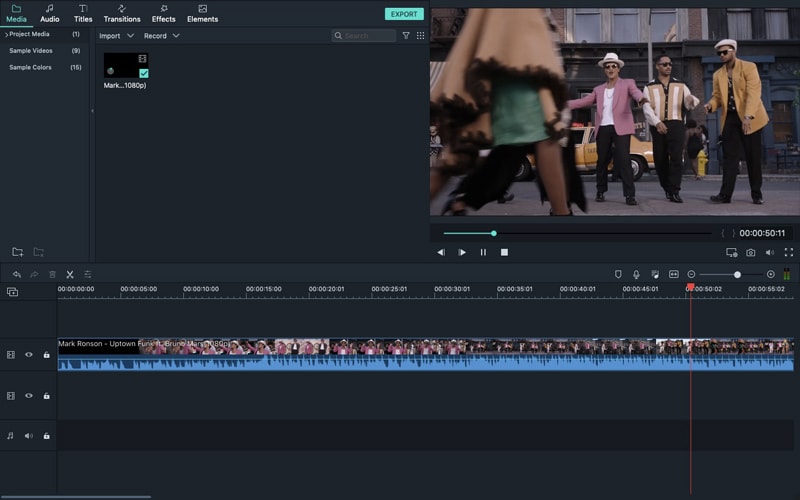This screenshot has height=500, width=800.
Task: Switch media grid view icon
Action: coord(420,36)
